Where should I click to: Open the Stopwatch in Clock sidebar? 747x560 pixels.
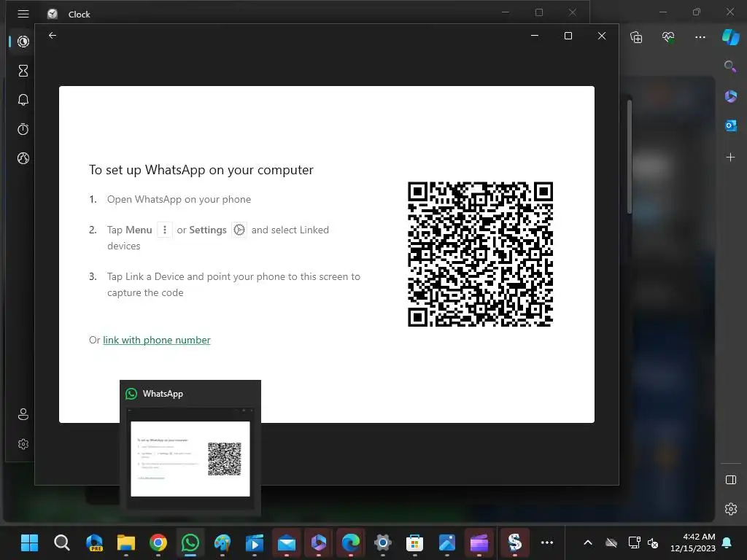pos(23,129)
